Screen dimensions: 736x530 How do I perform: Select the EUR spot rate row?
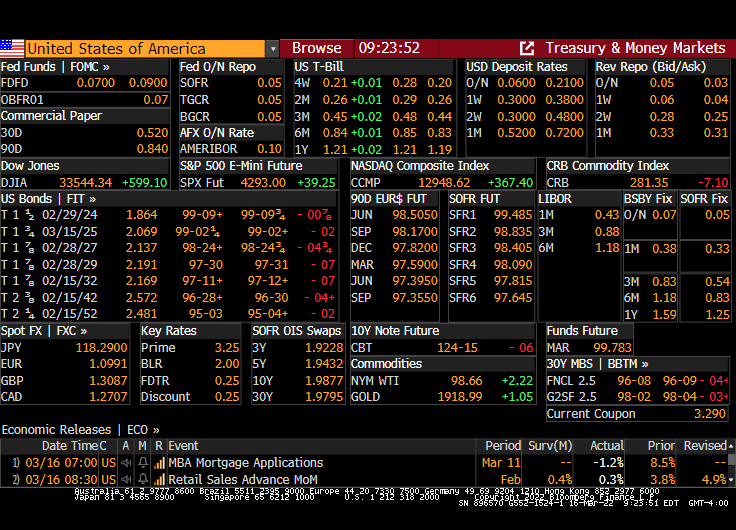pos(64,364)
